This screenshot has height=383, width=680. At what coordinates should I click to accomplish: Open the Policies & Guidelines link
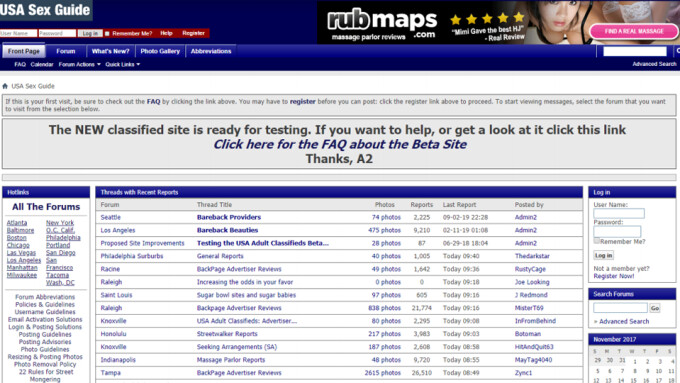coord(45,304)
